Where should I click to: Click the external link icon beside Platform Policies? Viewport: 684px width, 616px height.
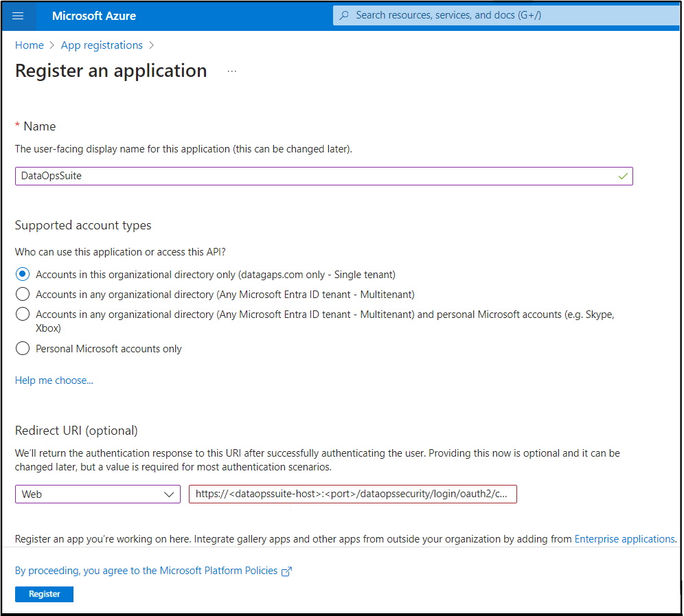[x=286, y=571]
